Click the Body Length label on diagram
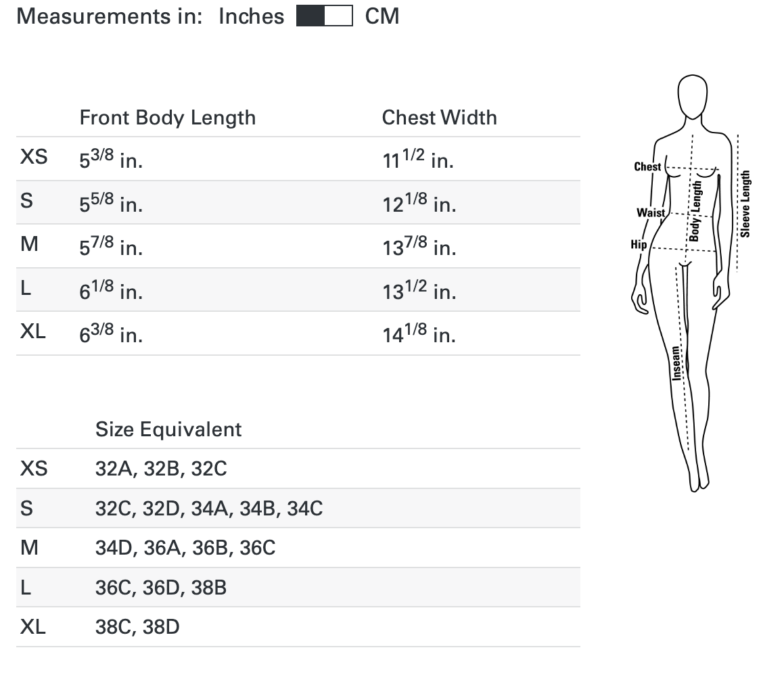The width and height of the screenshot is (784, 673). [695, 211]
